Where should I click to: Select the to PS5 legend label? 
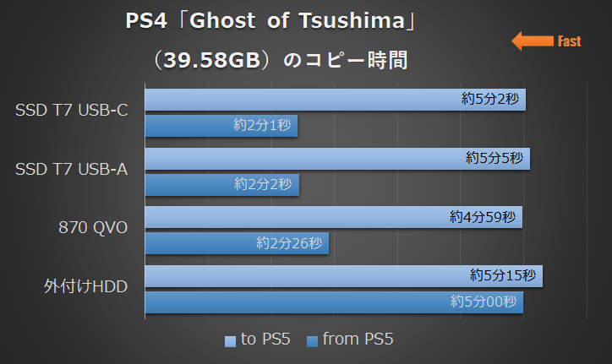(265, 339)
